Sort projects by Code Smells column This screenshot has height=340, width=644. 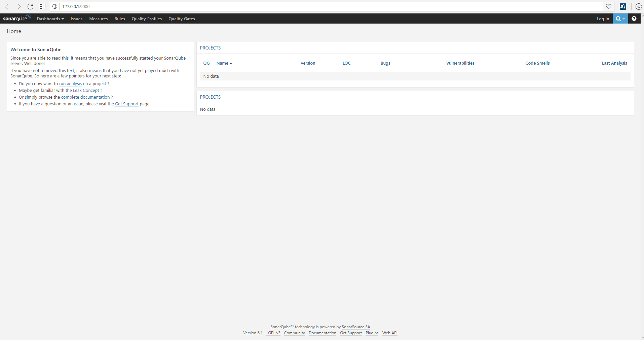point(537,63)
